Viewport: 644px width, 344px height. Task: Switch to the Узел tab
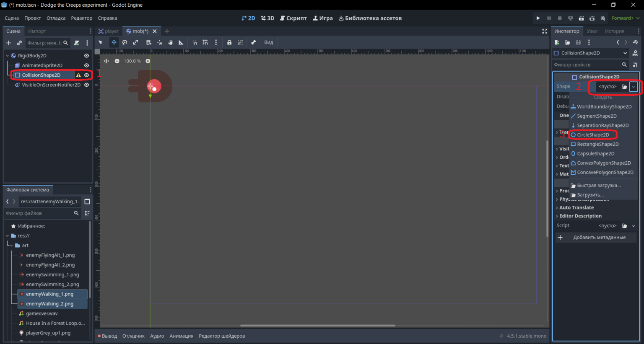[x=592, y=31]
